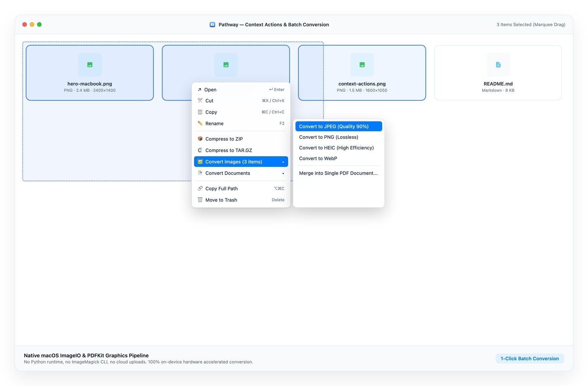Select the README.md file name
The image size is (588, 386).
[498, 84]
